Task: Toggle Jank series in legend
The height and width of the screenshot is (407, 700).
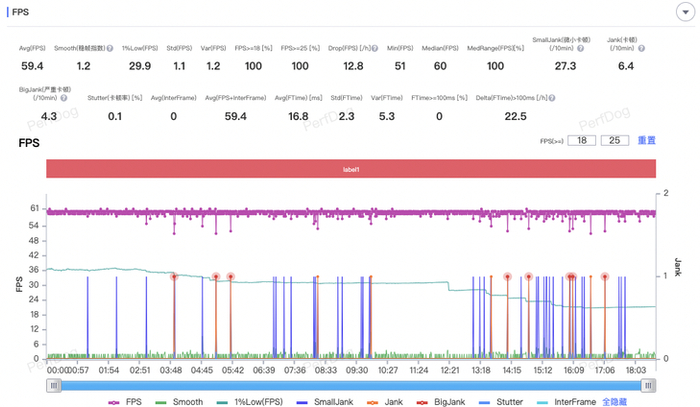Action: pos(385,402)
